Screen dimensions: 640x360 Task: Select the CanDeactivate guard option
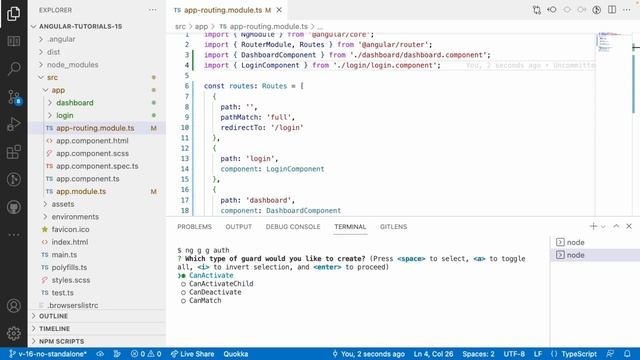point(215,292)
